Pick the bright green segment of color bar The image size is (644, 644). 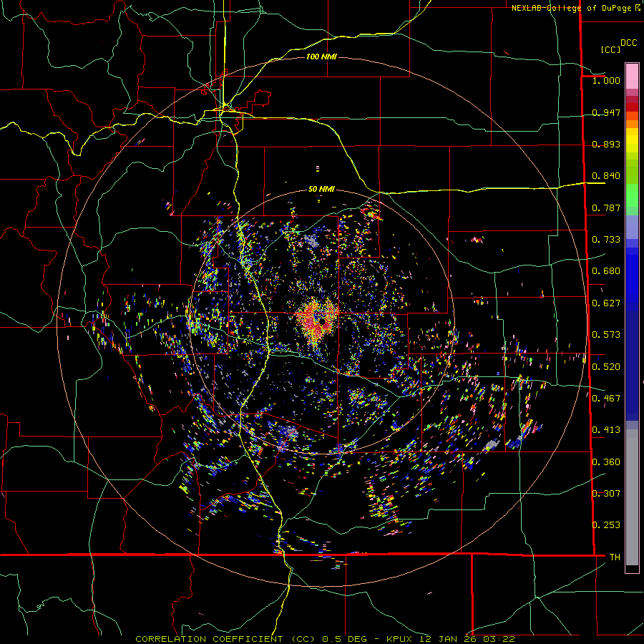[632, 195]
